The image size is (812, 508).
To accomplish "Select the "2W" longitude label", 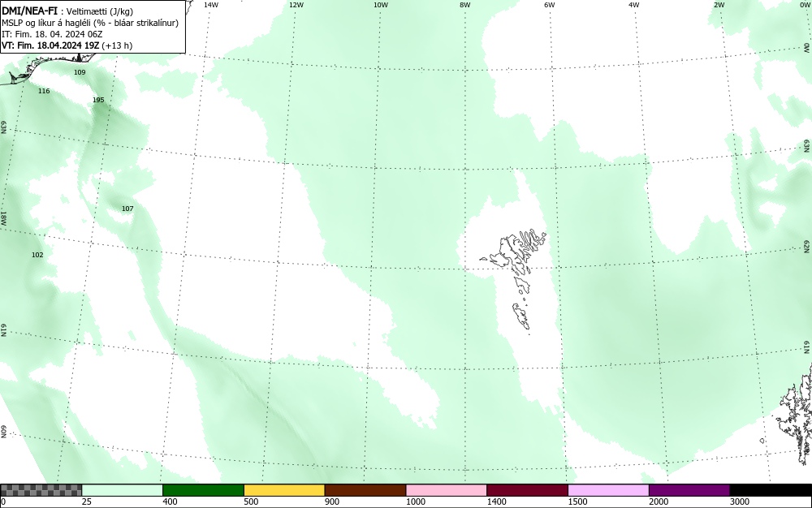I will 719,5.
